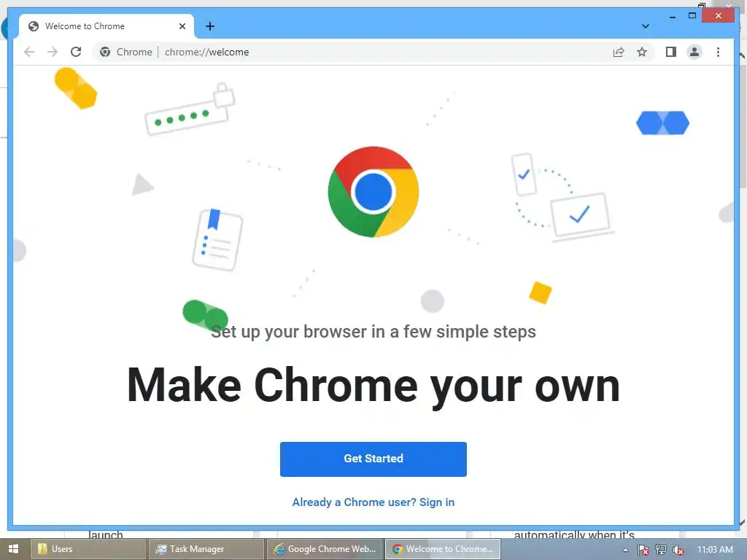The width and height of the screenshot is (747, 560).
Task: Click the Windows Start button
Action: click(x=13, y=549)
